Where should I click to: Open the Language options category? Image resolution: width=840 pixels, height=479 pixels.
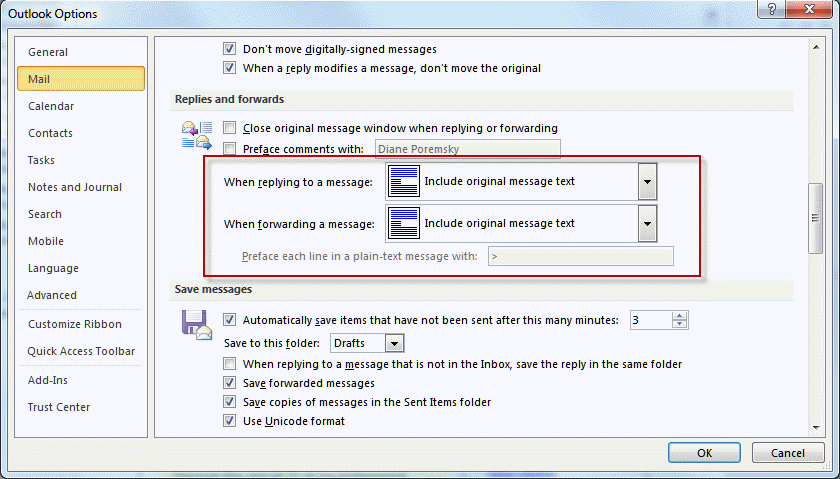point(81,268)
